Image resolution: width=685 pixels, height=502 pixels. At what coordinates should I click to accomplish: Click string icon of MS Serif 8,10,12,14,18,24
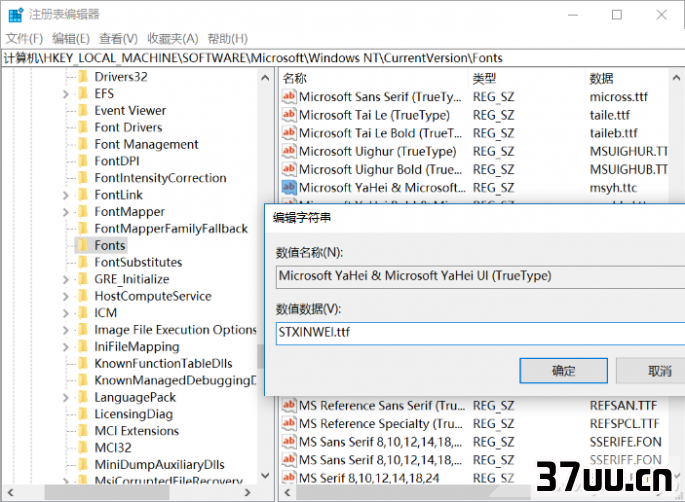[289, 478]
